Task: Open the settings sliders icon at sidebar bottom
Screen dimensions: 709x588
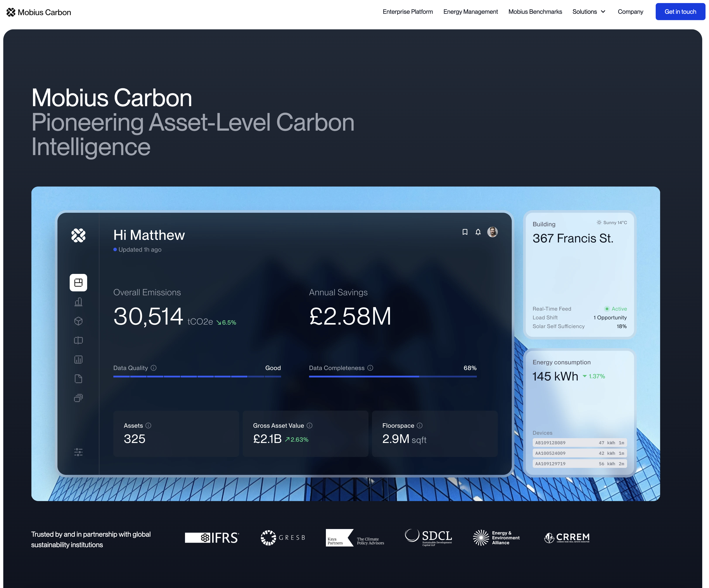Action: pos(78,452)
